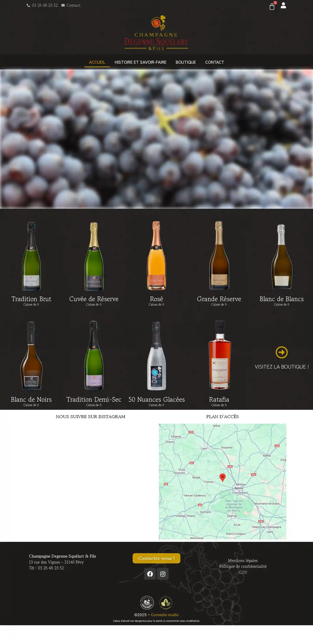This screenshot has width=313, height=644.
Task: Click the phone number in top bar
Action: 42,5
